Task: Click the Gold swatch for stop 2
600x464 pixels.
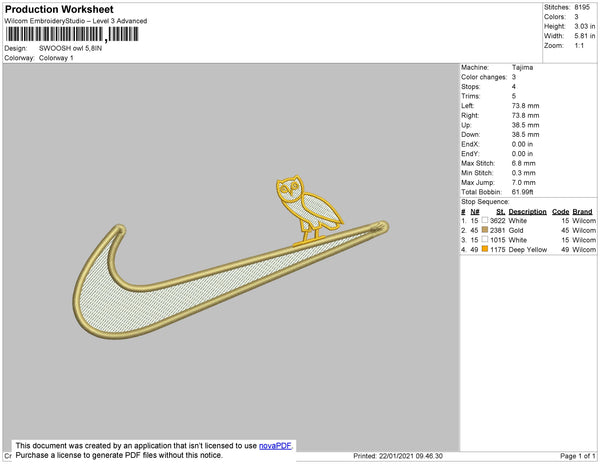Action: tap(485, 230)
